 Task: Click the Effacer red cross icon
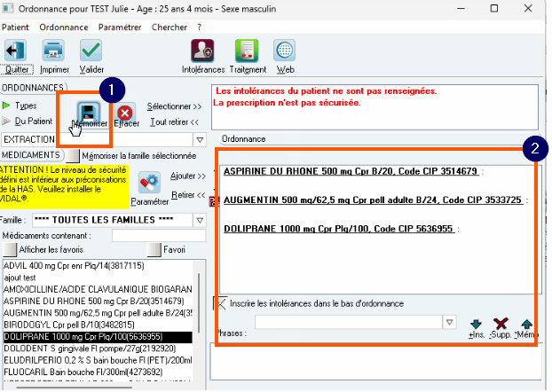click(x=125, y=113)
